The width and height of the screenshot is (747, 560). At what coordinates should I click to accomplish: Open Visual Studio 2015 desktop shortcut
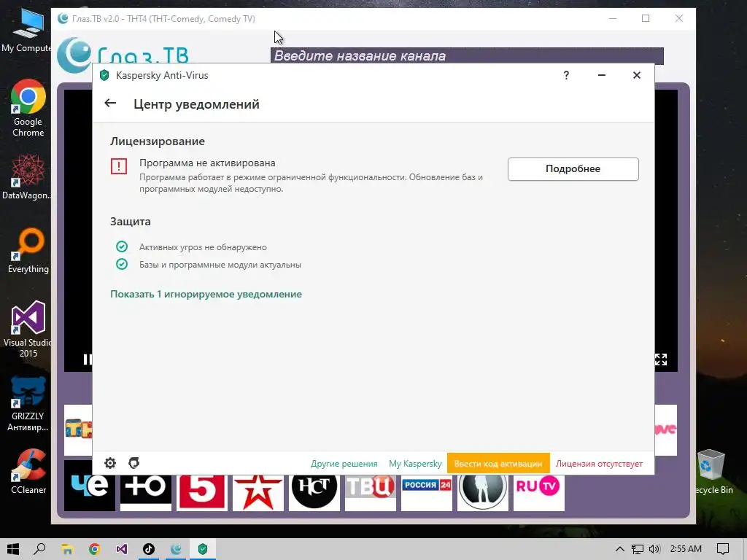(28, 330)
